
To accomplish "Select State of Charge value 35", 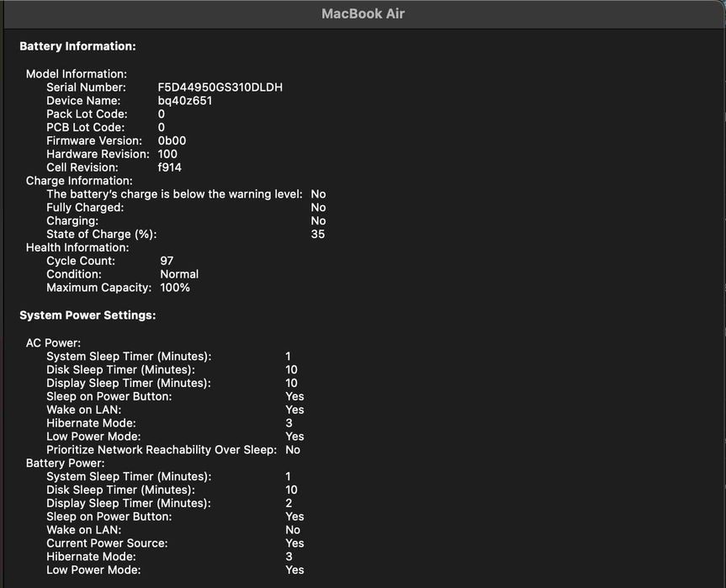I will point(318,234).
